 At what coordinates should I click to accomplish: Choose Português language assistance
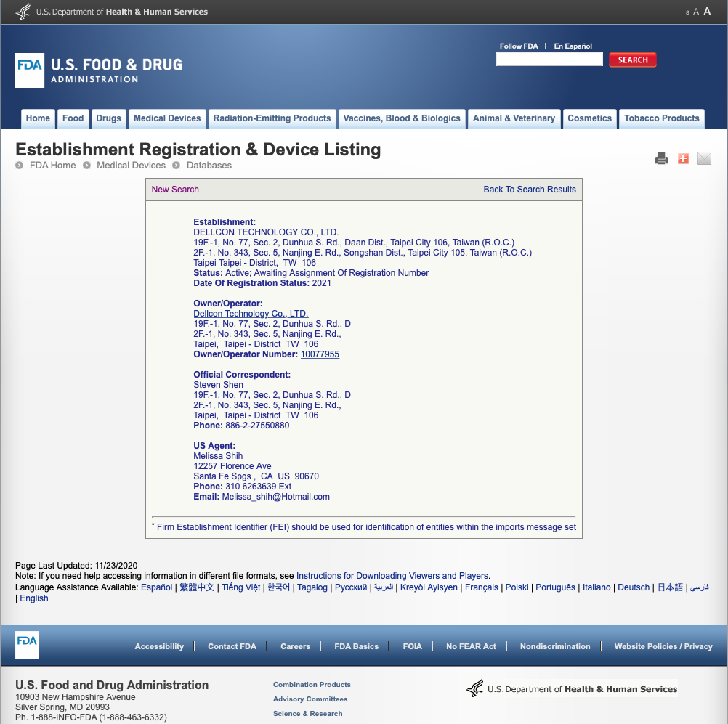555,587
